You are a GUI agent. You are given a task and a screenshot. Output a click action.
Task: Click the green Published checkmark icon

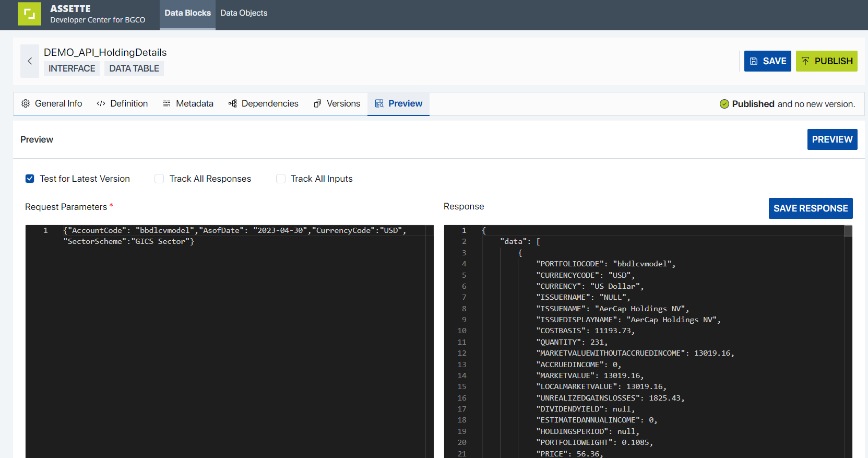pyautogui.click(x=724, y=104)
